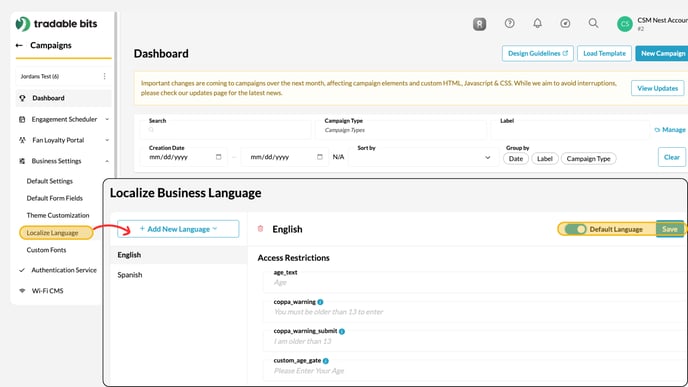Click the second mm/dd/yyyy date field

286,157
